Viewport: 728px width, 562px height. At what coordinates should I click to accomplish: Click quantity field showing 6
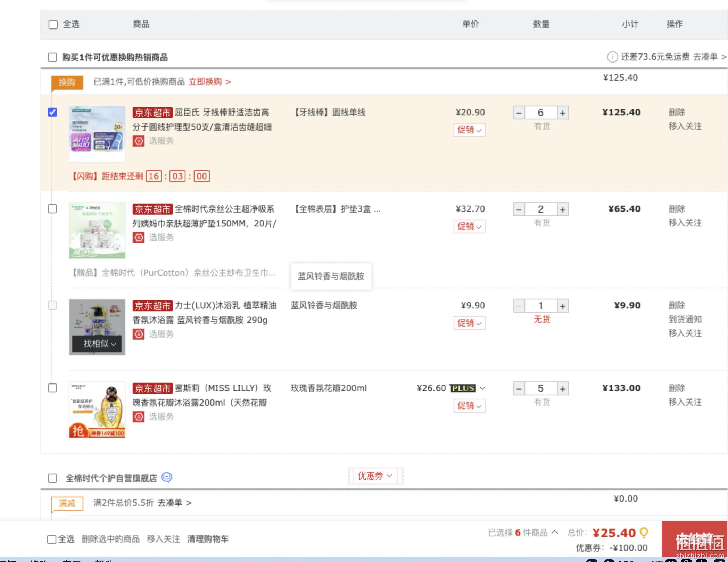tap(541, 113)
